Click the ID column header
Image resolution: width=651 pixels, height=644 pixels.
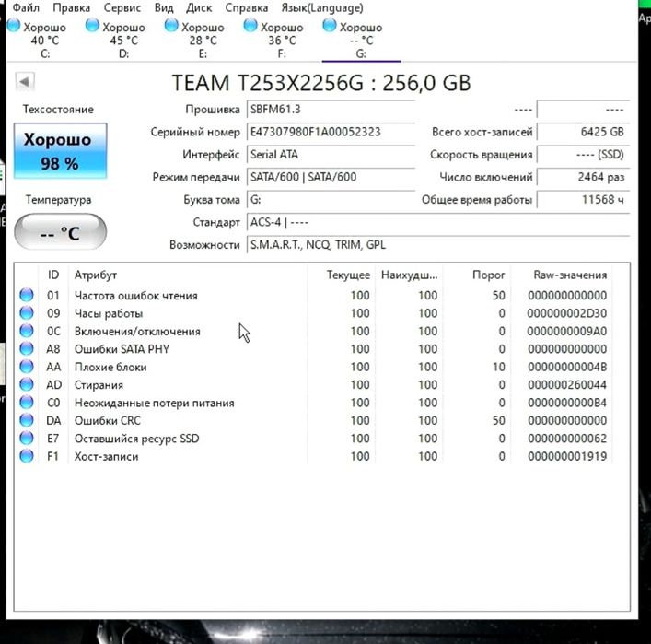click(x=53, y=275)
